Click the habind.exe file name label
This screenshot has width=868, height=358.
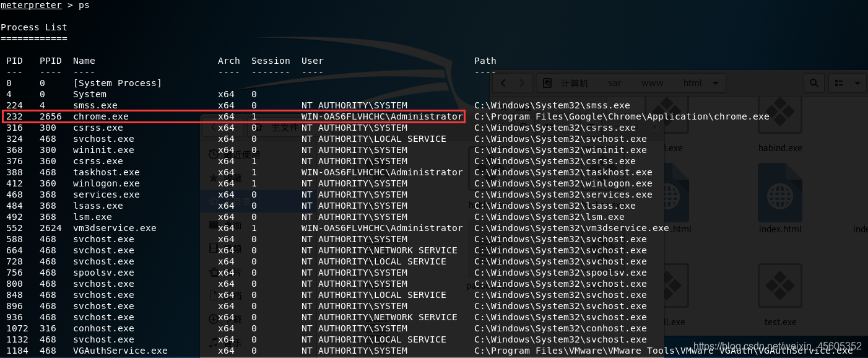pyautogui.click(x=780, y=148)
